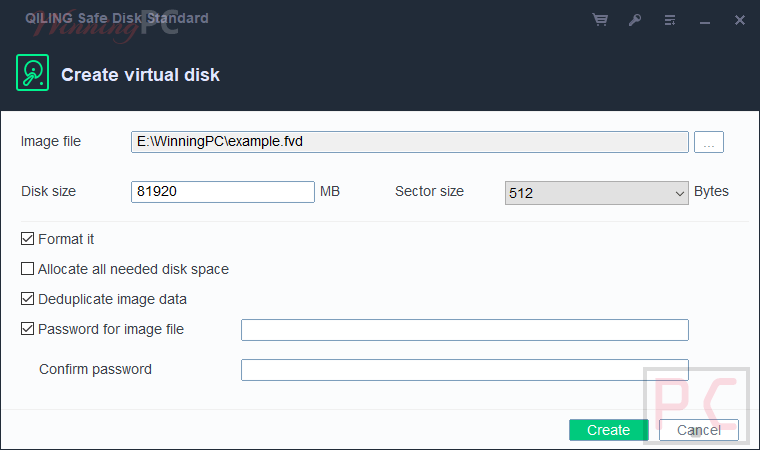Click the virtual disk icon beside title
This screenshot has width=760, height=450.
pyautogui.click(x=32, y=73)
